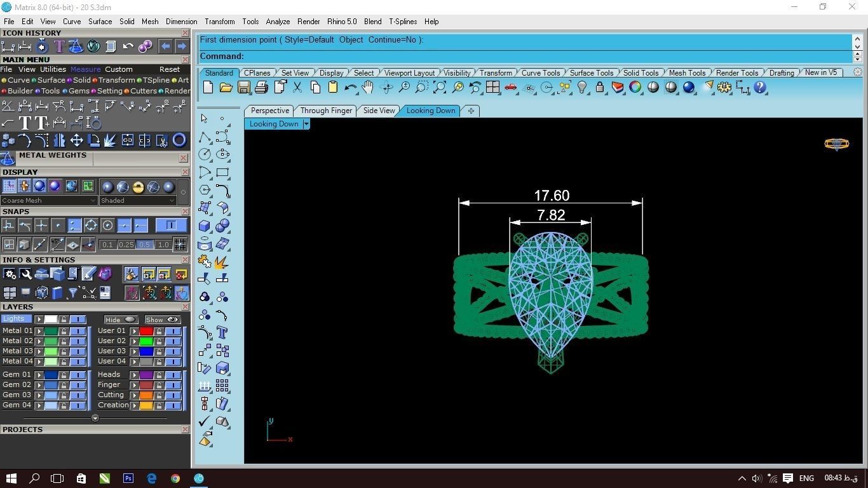Screen dimensions: 868x488
Task: Click the Save file toolbar icon
Action: tap(243, 88)
